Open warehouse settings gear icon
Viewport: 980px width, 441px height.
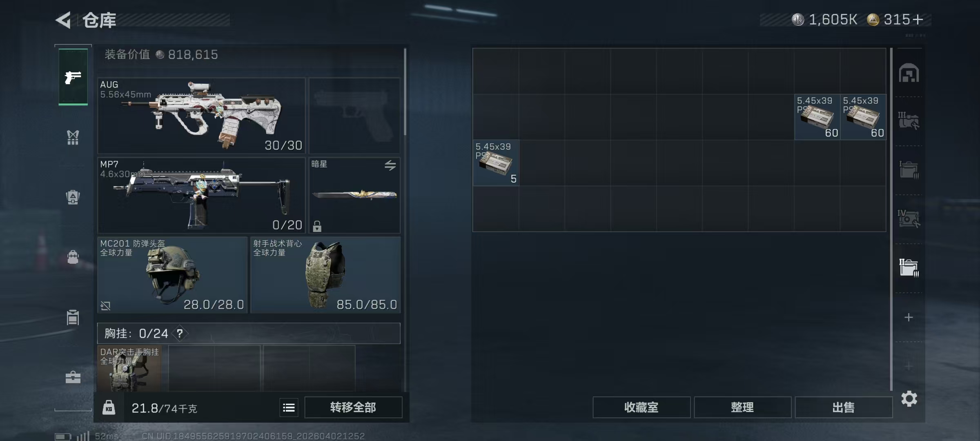(x=909, y=399)
